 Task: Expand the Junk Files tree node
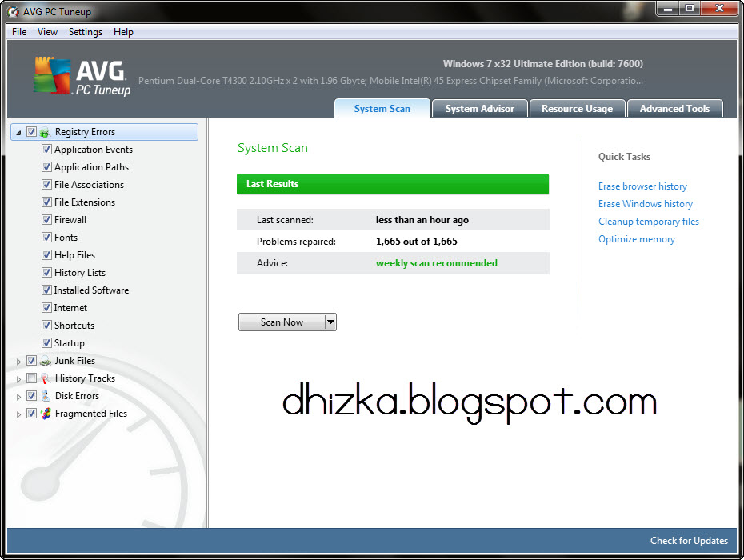click(18, 362)
